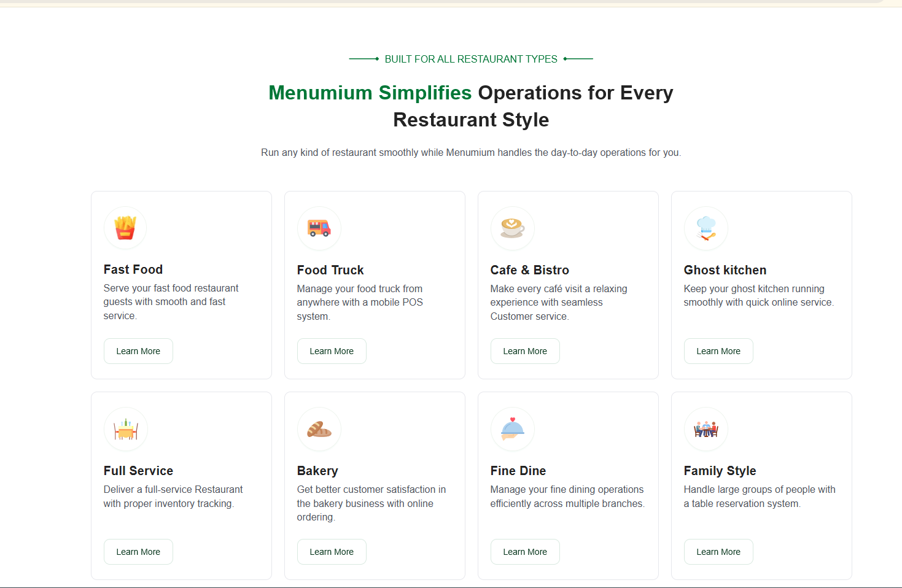
Task: Select the Fine Dine card
Action: point(568,485)
